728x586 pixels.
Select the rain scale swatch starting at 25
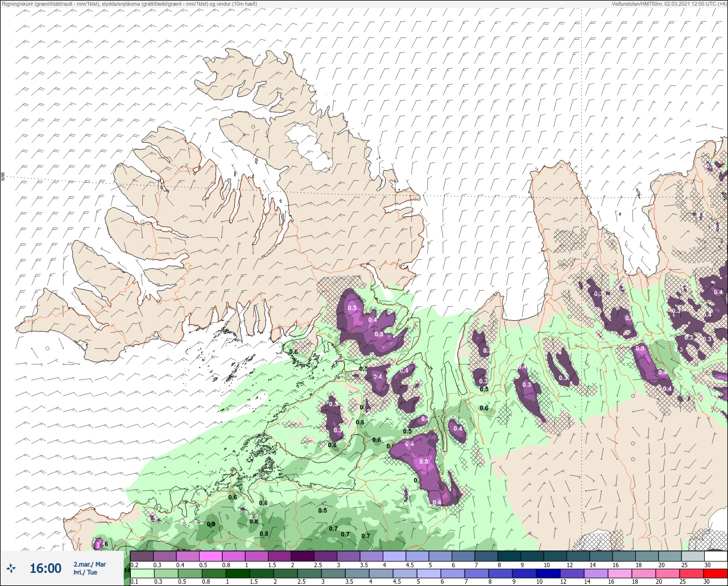[692, 573]
